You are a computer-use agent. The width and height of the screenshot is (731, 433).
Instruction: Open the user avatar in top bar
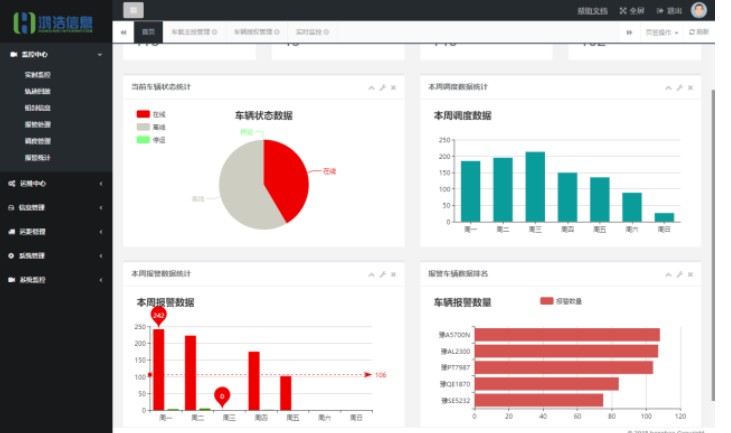(x=698, y=10)
